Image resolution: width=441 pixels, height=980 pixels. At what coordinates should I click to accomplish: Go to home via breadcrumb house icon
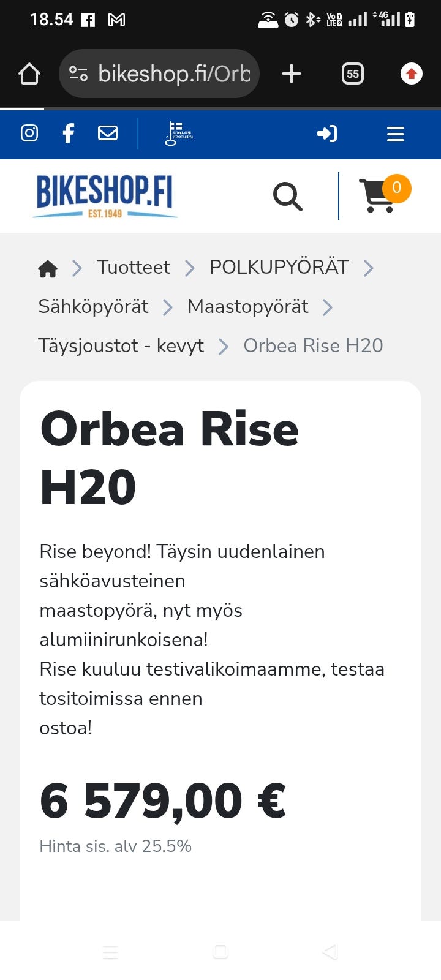(x=48, y=268)
